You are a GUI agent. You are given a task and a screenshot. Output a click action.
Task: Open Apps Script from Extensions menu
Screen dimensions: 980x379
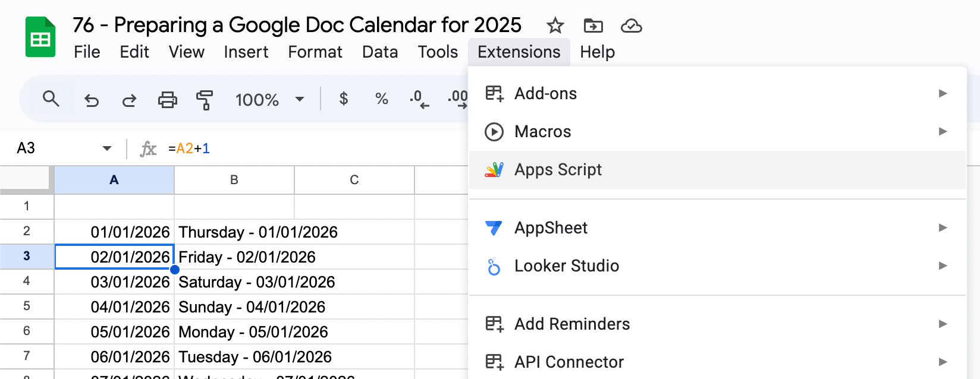tap(558, 170)
